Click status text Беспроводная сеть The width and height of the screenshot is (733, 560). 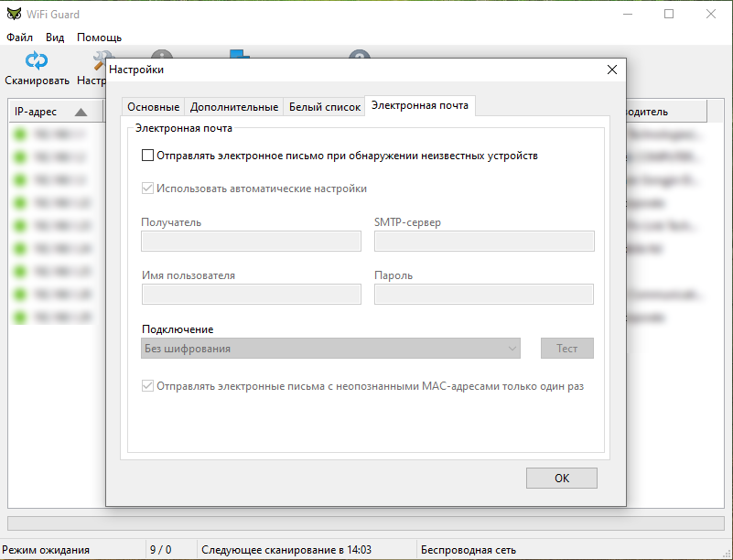pos(469,550)
